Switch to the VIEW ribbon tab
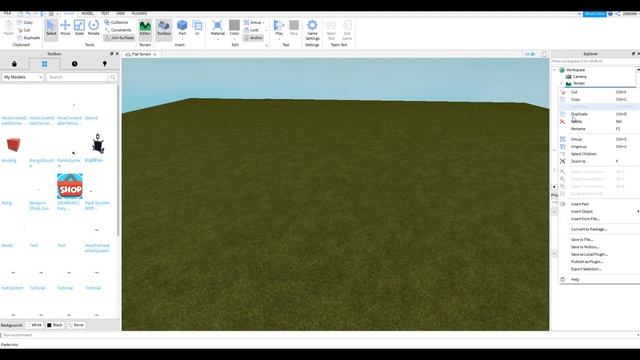This screenshot has height=360, width=640. click(x=120, y=13)
